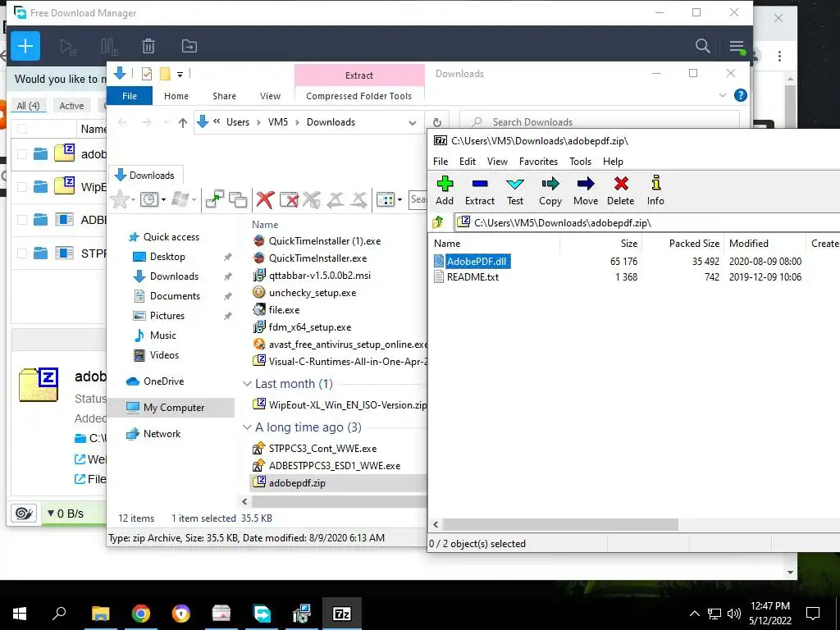This screenshot has width=840, height=630.
Task: Click the overlapping windows icon in Explorer toolbar
Action: point(238,199)
